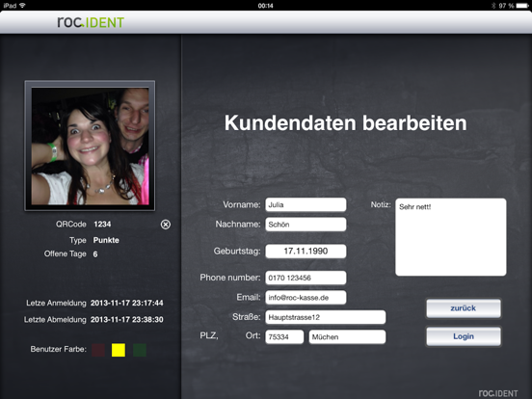The image size is (532, 399).
Task: Edit the PLZ field 75334
Action: tap(284, 337)
